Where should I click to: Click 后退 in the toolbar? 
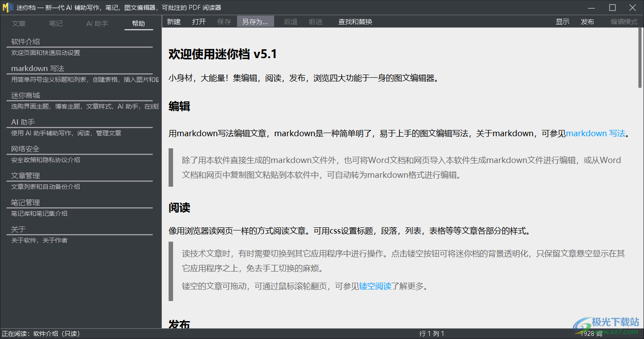(x=291, y=21)
